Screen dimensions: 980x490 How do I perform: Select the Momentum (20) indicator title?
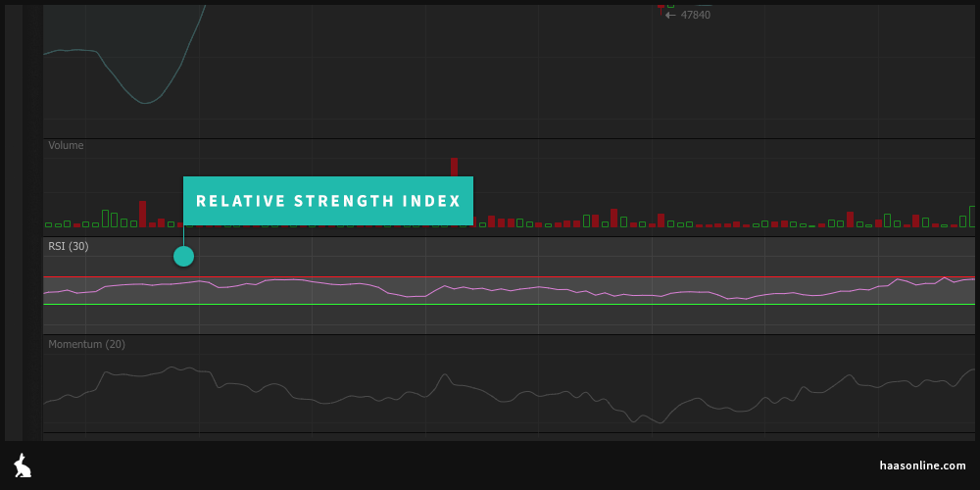pos(86,344)
